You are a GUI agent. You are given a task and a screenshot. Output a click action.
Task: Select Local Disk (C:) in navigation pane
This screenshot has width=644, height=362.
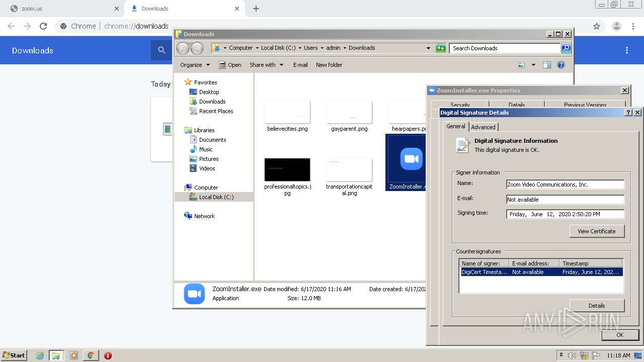[216, 197]
